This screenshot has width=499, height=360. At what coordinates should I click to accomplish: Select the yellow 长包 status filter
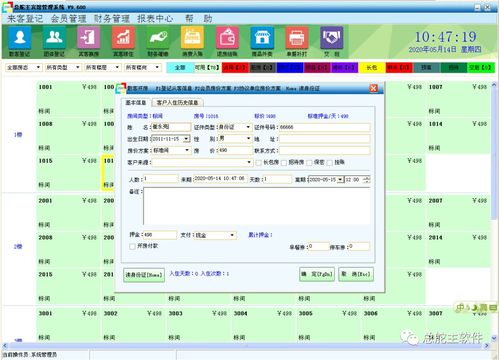click(372, 68)
